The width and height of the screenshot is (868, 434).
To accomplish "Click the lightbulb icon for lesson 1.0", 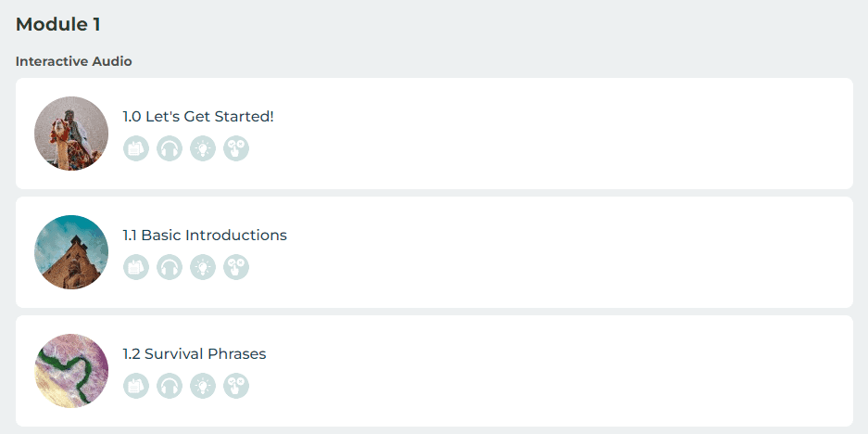I will pos(203,148).
